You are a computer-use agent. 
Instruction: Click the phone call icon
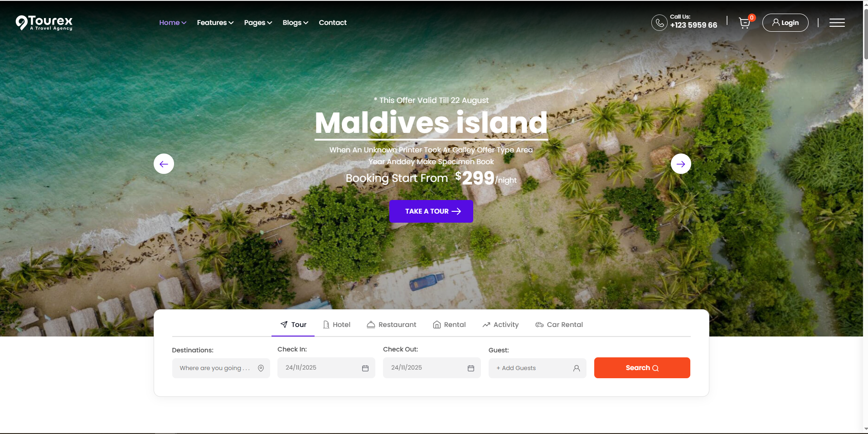pos(659,23)
